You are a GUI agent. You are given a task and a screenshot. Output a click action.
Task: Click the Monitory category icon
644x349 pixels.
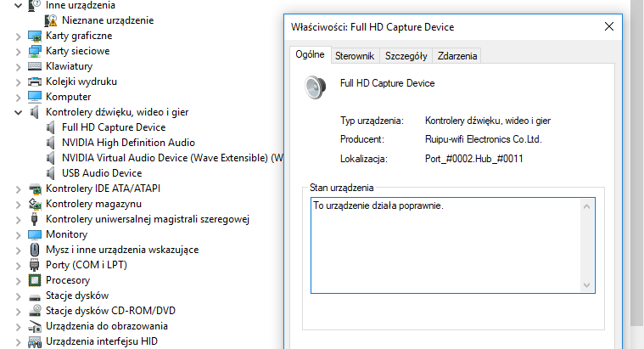[35, 234]
